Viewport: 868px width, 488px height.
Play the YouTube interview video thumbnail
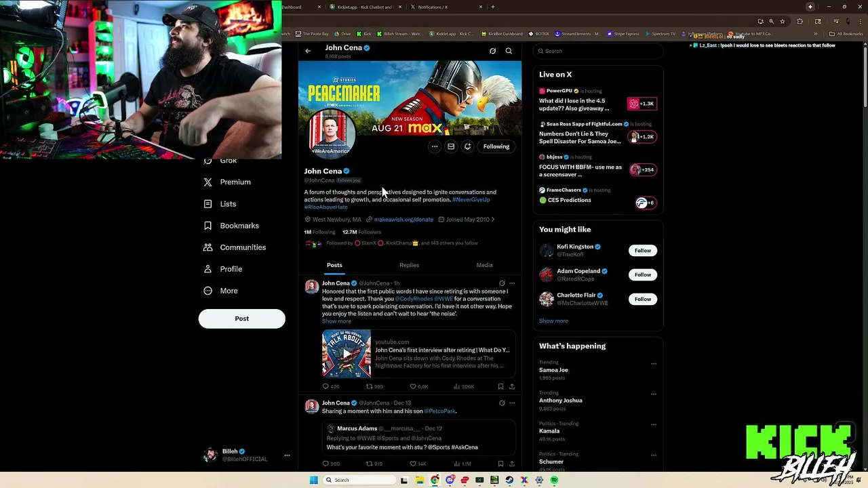coord(347,353)
